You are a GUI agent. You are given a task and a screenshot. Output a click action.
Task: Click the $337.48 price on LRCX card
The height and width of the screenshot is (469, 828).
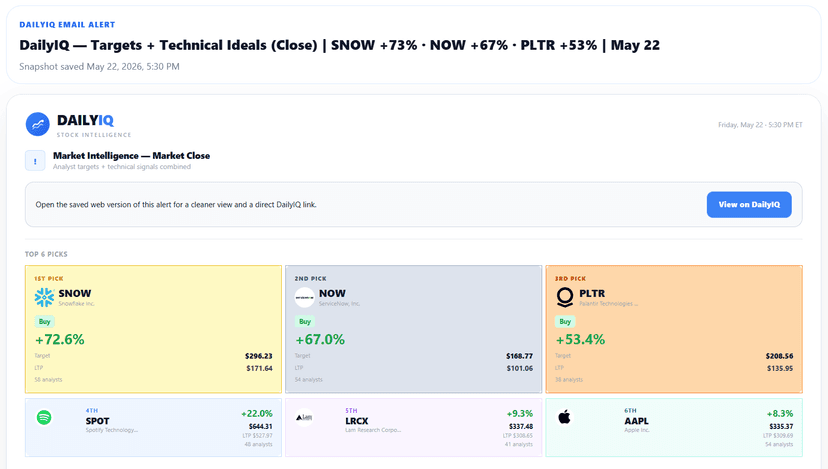pos(521,426)
